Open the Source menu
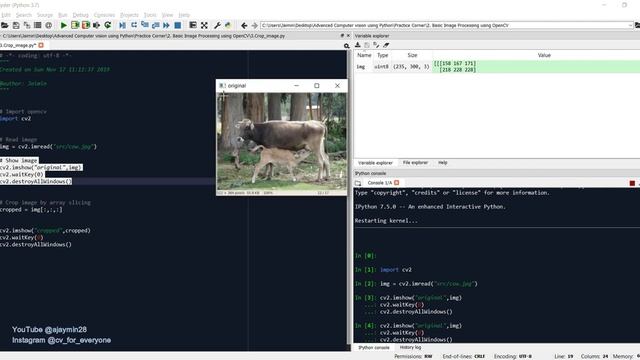This screenshot has width=640, height=360. (45, 15)
